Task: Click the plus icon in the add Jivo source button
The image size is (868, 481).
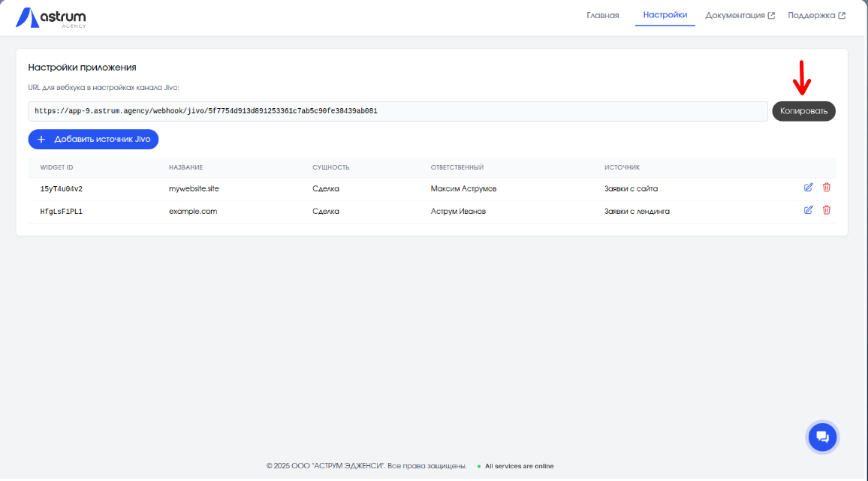Action: tap(41, 140)
